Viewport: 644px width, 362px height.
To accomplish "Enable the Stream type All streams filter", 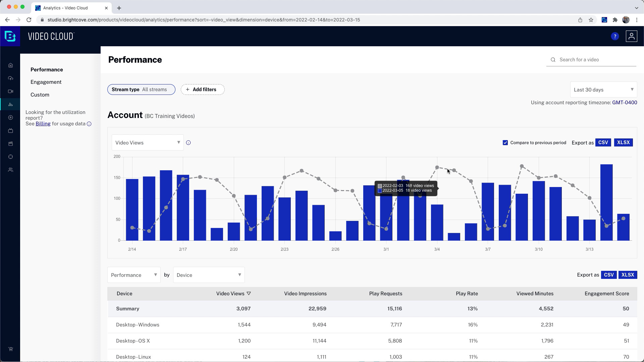I will [x=142, y=90].
